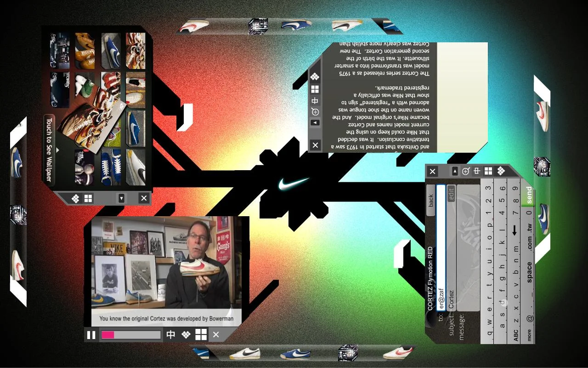Click the grid icon on the email panel toolbar

tap(488, 171)
